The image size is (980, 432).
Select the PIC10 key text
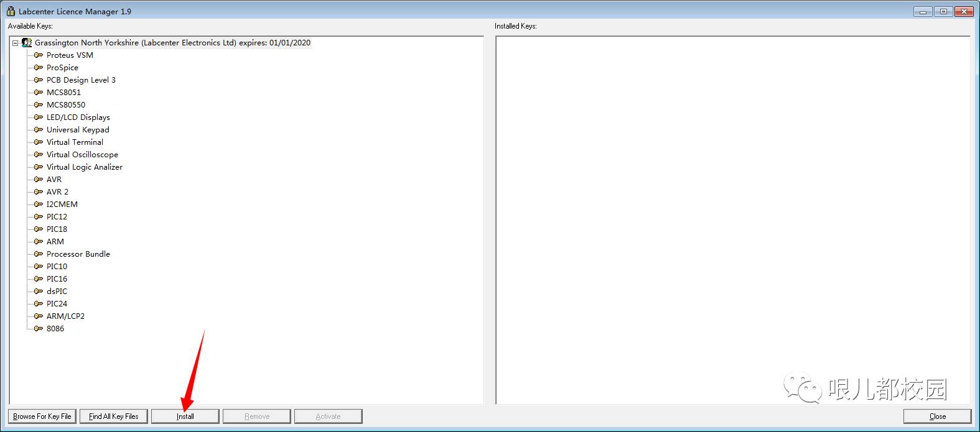pyautogui.click(x=57, y=267)
